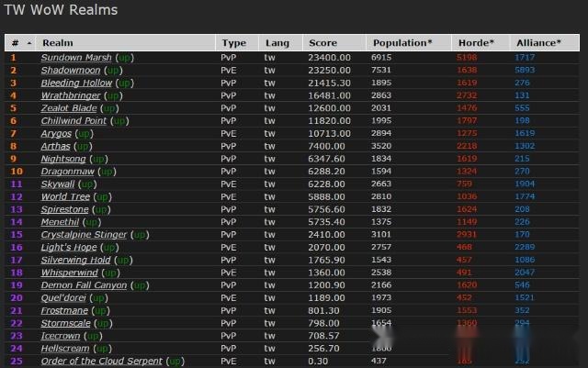Click the Alliance count 1521

point(525,298)
